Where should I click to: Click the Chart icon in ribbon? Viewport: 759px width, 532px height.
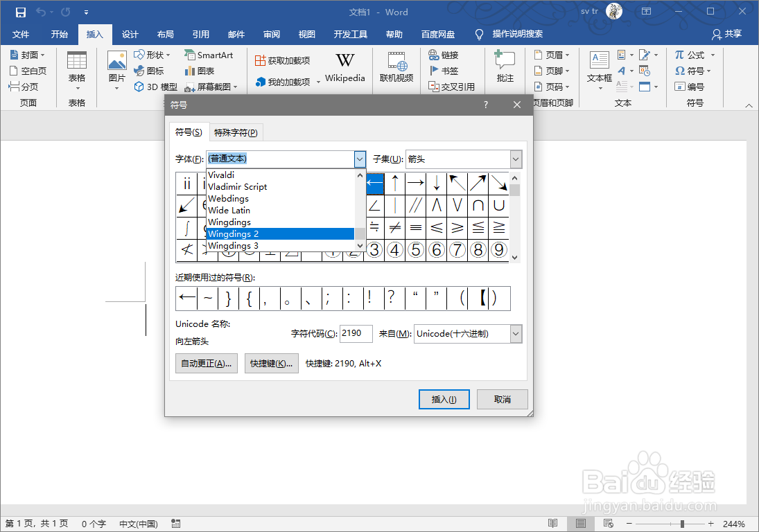pyautogui.click(x=190, y=71)
